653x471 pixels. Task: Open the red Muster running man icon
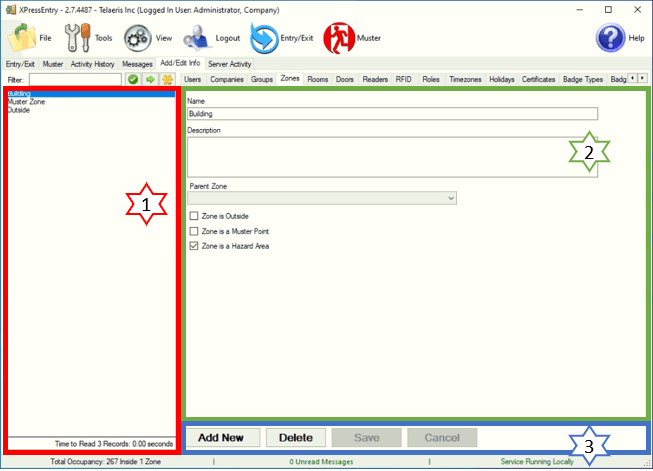click(339, 38)
